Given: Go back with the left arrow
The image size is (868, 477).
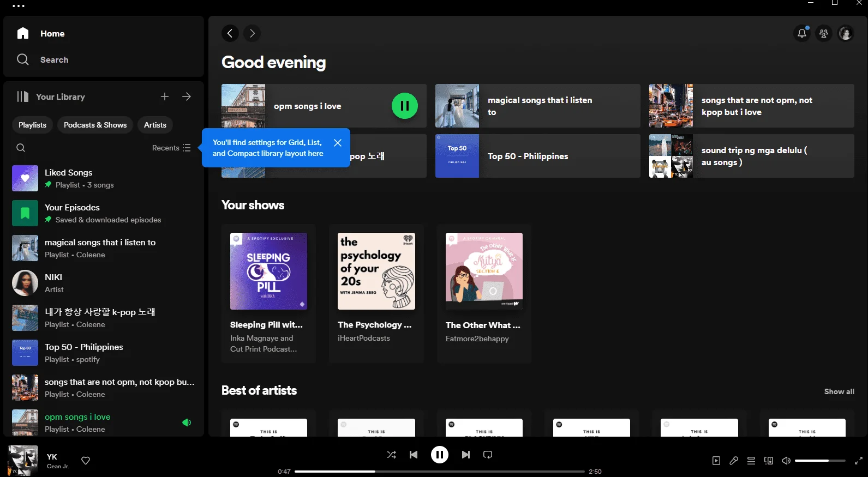Looking at the screenshot, I should (x=230, y=33).
